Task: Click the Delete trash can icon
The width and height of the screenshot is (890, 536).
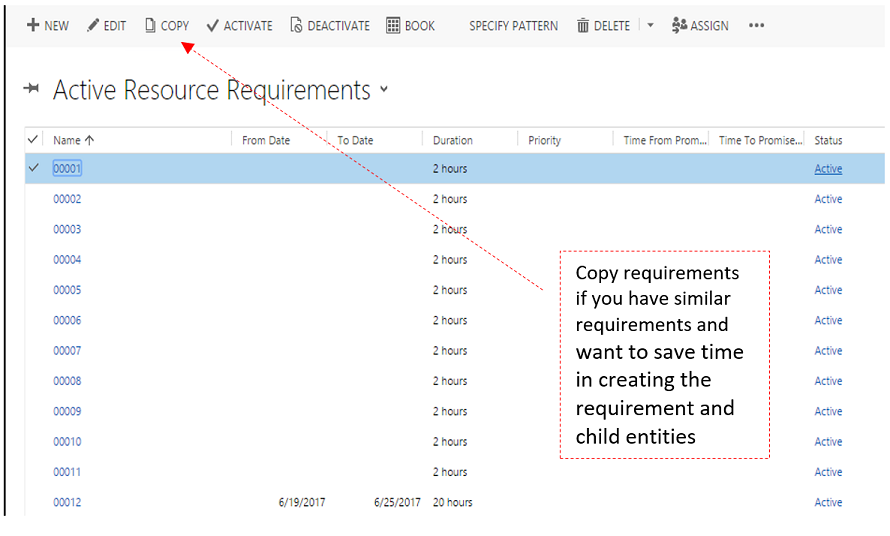Action: click(x=582, y=25)
